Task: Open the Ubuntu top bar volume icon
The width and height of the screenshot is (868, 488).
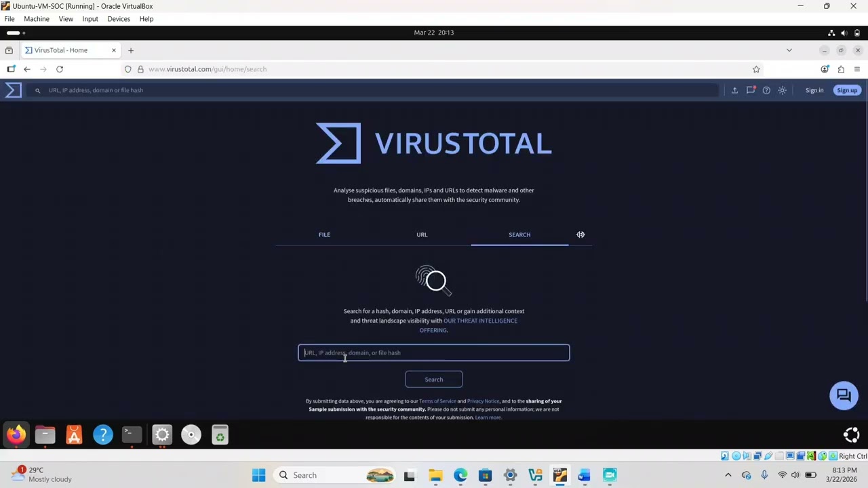Action: pyautogui.click(x=844, y=33)
